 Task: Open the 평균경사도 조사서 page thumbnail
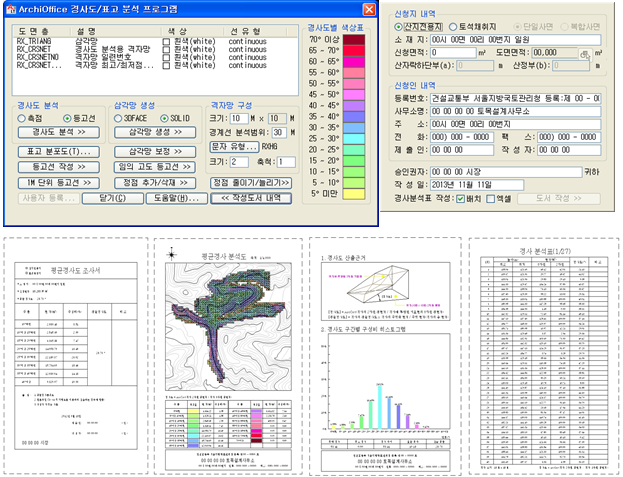pos(76,356)
